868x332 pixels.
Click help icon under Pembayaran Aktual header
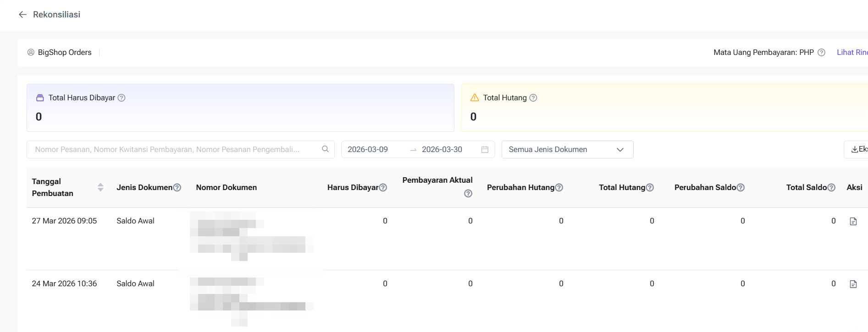(468, 194)
